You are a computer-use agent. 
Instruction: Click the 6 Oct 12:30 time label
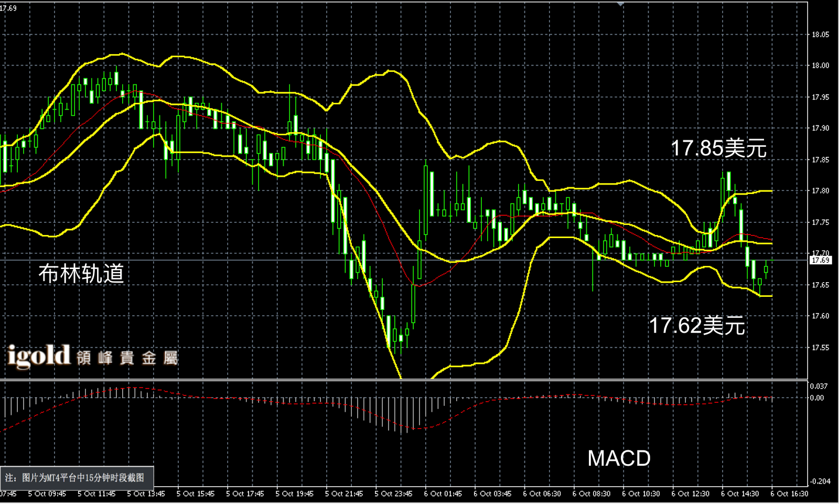[x=690, y=494]
